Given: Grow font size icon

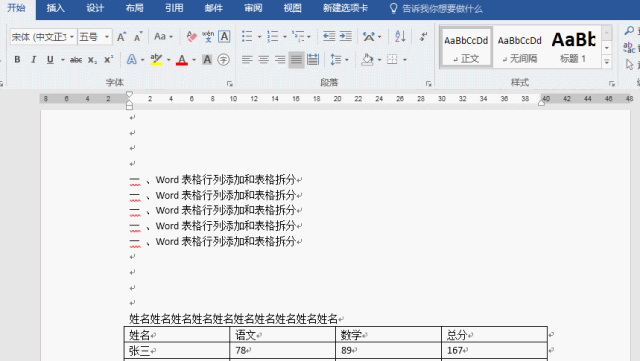Looking at the screenshot, I should point(121,37).
